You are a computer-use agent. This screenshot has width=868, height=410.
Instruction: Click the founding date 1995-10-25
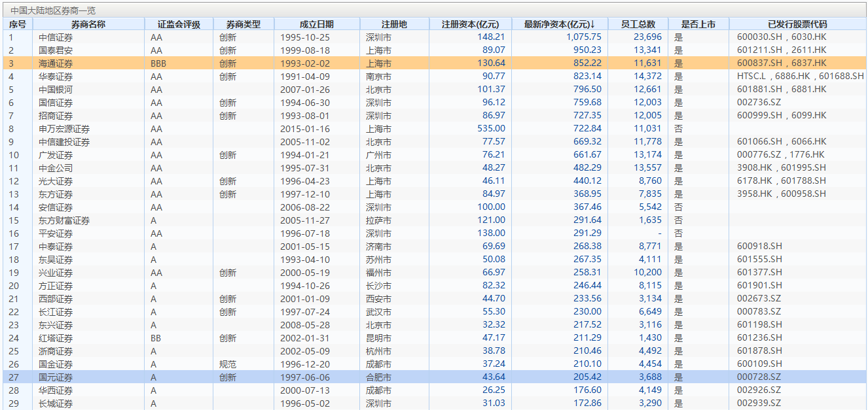(x=305, y=37)
